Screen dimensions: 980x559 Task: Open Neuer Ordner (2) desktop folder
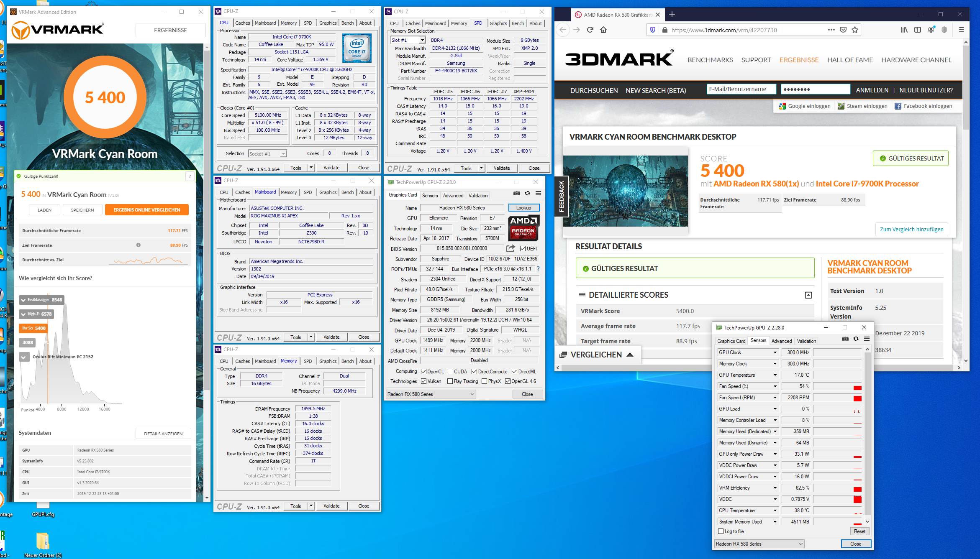(x=43, y=545)
